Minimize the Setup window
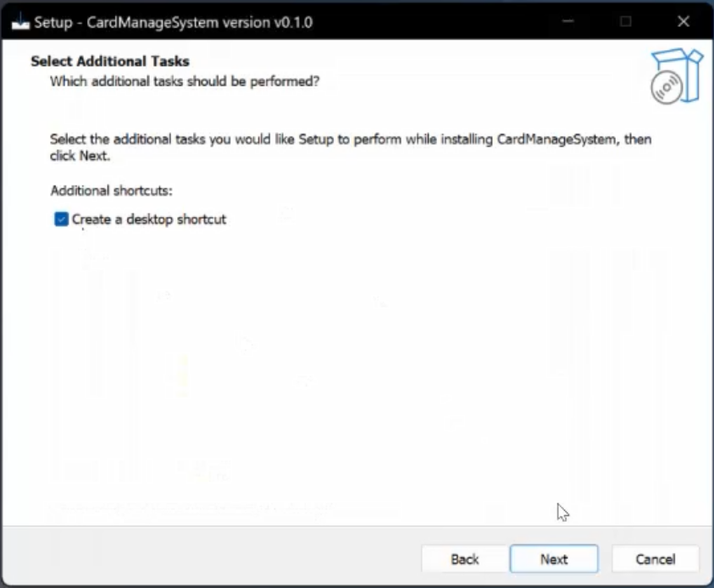The height and width of the screenshot is (588, 714). point(567,22)
